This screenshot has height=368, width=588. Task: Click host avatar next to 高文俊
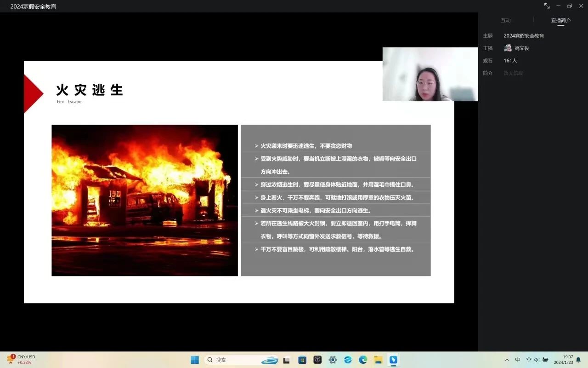[508, 48]
